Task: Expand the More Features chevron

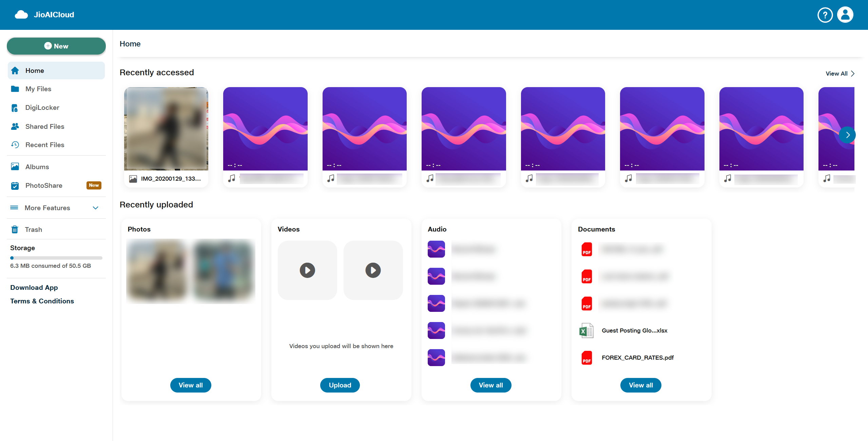Action: click(96, 208)
